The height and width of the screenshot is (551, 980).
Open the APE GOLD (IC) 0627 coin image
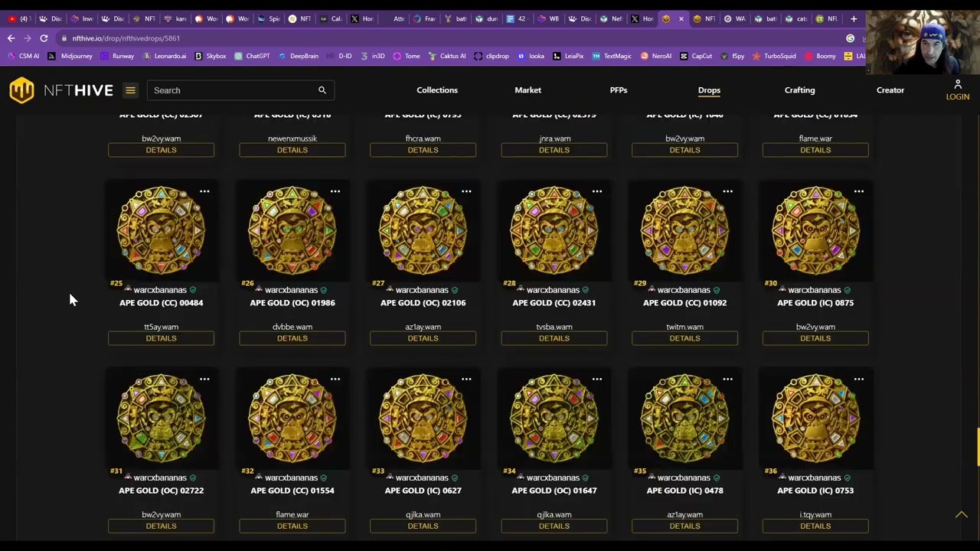point(423,418)
